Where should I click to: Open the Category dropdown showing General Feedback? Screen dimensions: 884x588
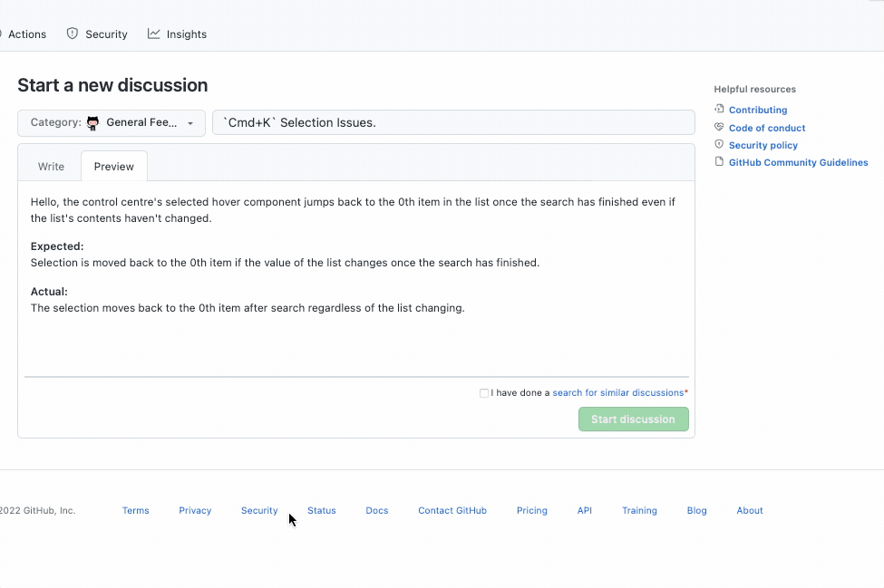point(111,122)
